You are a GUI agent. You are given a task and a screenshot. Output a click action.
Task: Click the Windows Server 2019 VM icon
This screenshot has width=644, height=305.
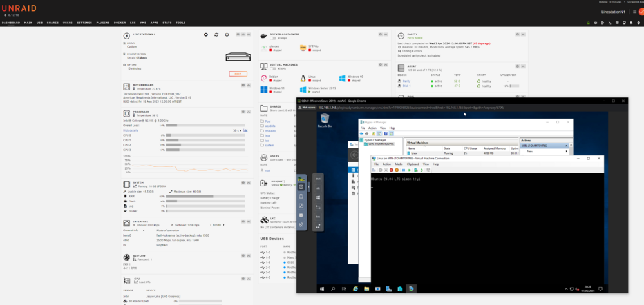(x=303, y=89)
